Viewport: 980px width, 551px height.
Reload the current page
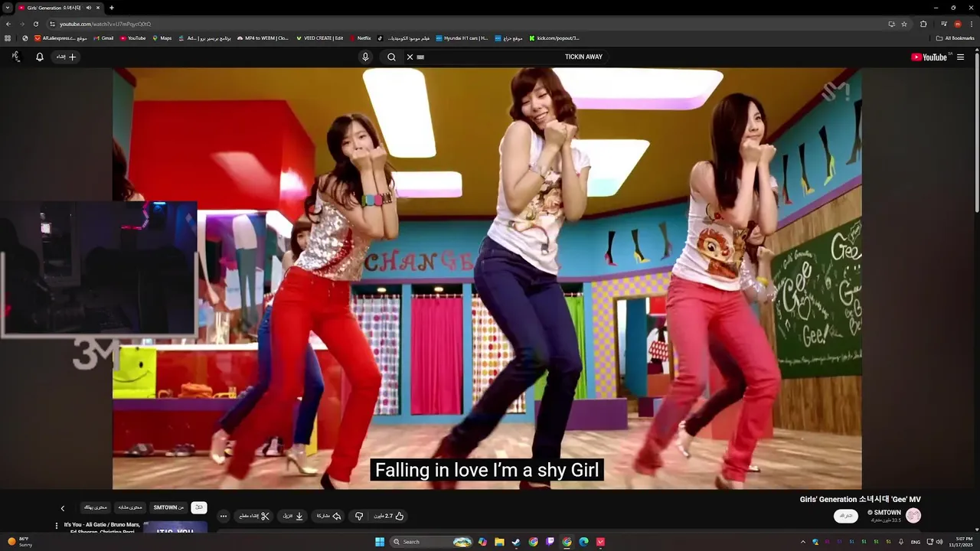click(35, 24)
